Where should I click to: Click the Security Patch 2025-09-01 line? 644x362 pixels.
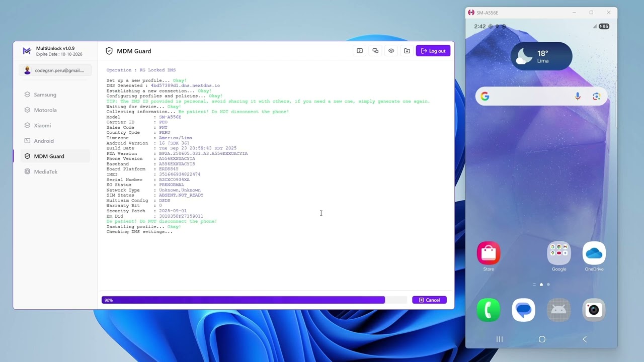click(146, 211)
